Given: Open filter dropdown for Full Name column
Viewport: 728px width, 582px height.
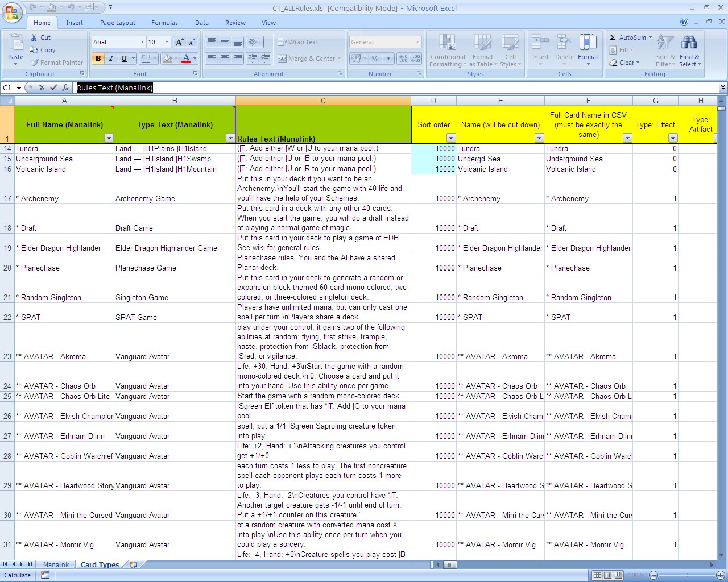Looking at the screenshot, I should point(109,138).
